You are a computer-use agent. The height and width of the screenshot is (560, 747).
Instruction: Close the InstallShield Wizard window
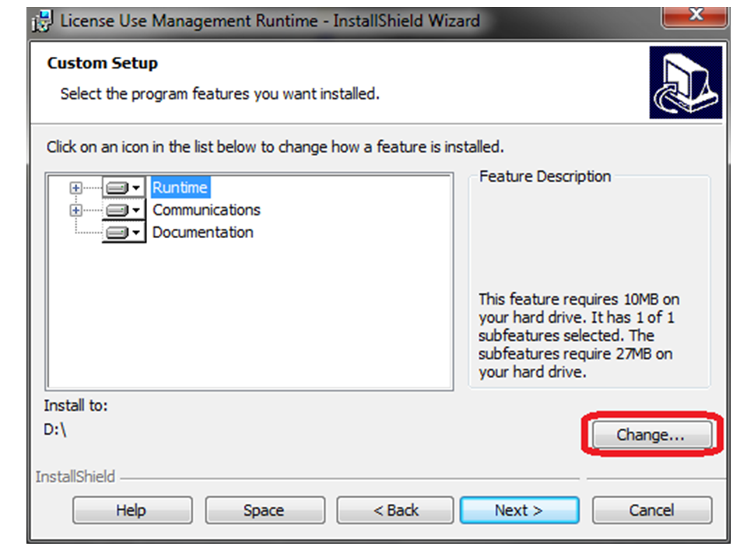(695, 16)
